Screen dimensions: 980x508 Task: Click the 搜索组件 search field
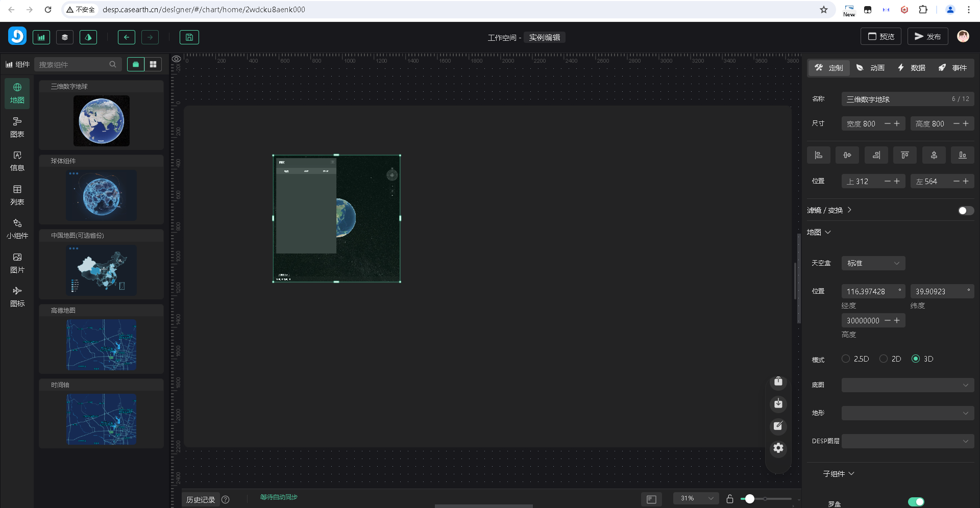[73, 65]
